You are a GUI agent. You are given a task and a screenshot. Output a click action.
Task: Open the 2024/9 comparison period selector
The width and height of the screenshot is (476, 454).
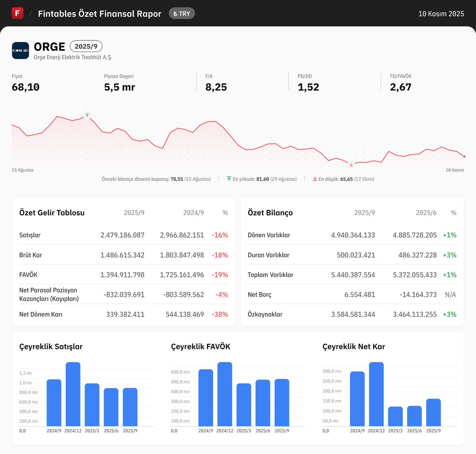click(193, 213)
